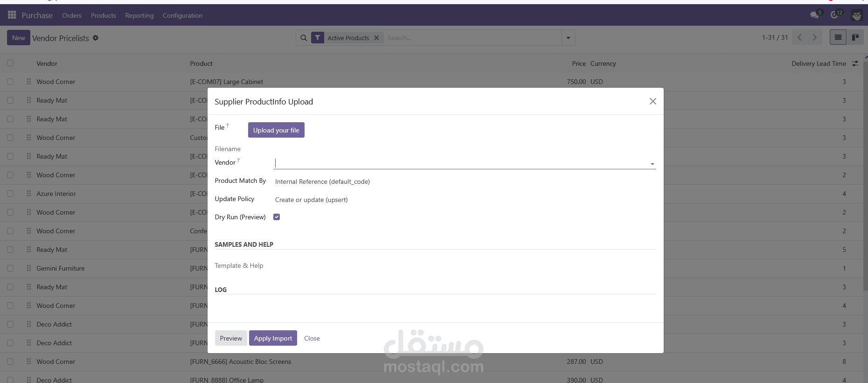Viewport: 868px width, 383px height.
Task: Click the Gemini Furniture vendor cell
Action: 61,268
